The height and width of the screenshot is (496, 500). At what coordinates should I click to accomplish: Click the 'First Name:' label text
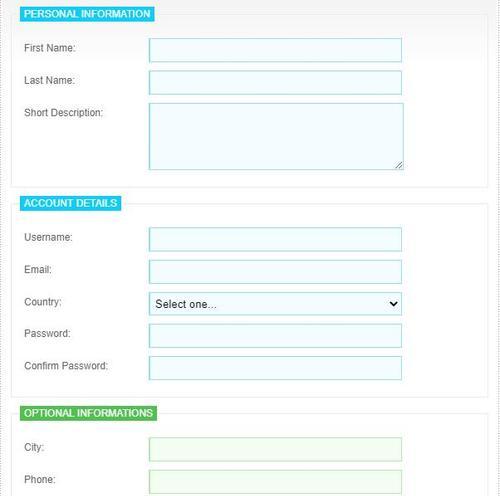pos(50,48)
